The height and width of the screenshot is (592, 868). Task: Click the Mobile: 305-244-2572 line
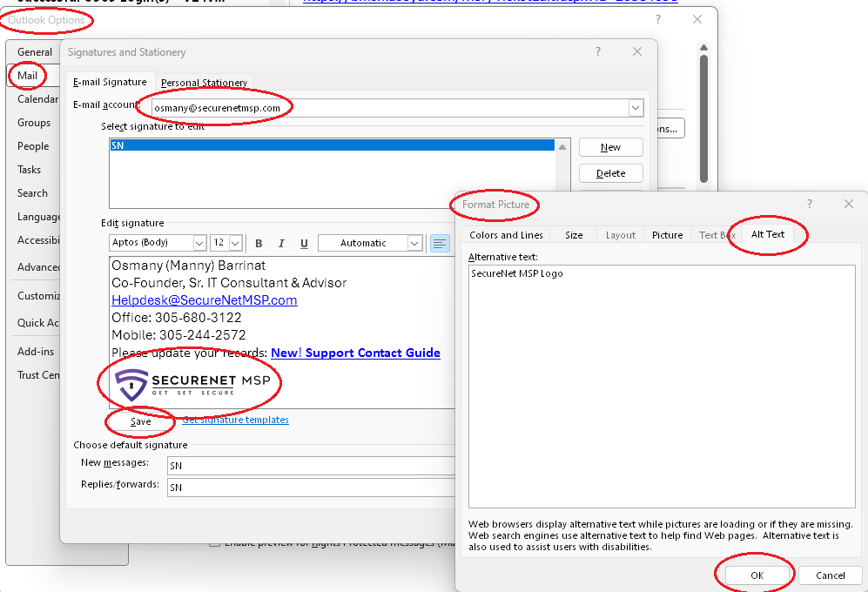[178, 335]
